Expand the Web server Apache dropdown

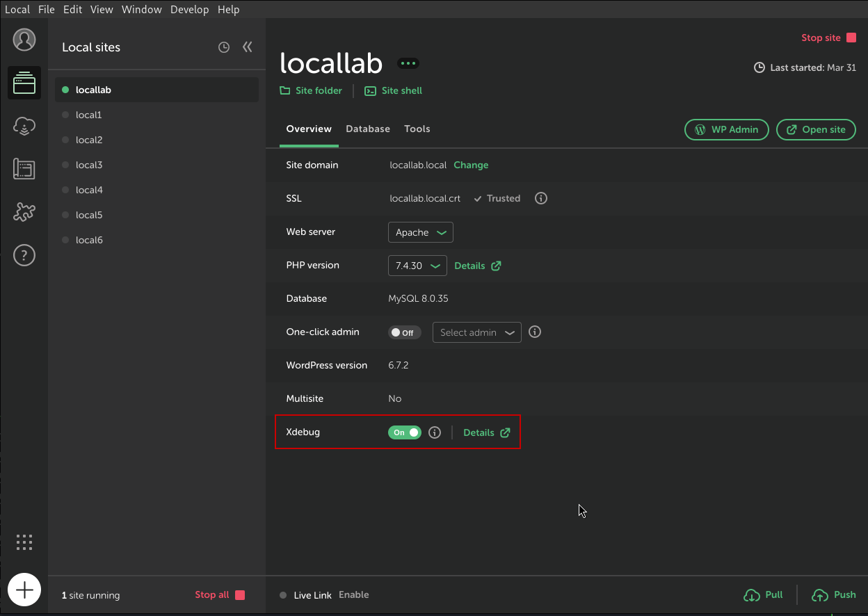[x=420, y=232]
